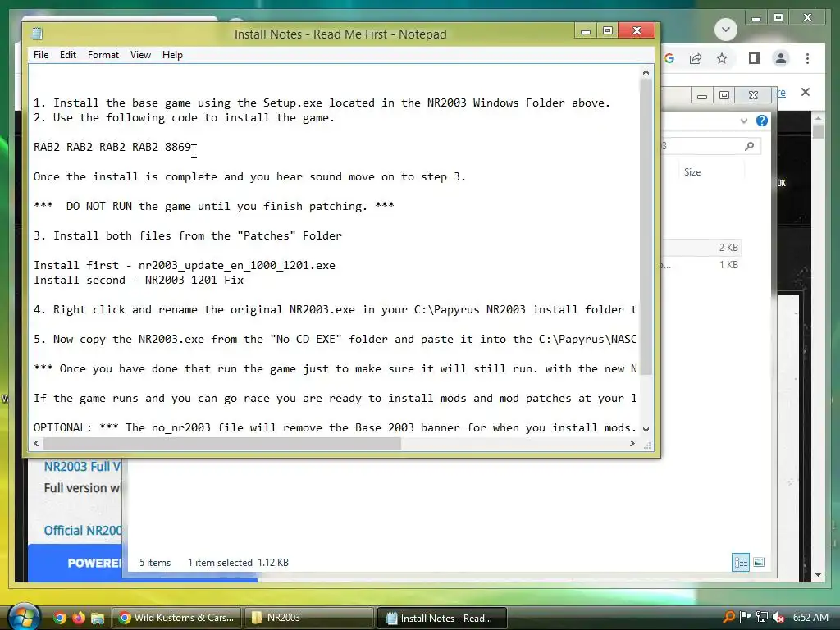Click the Windows Start orb
Image resolution: width=840 pixels, height=630 pixels.
(x=24, y=616)
